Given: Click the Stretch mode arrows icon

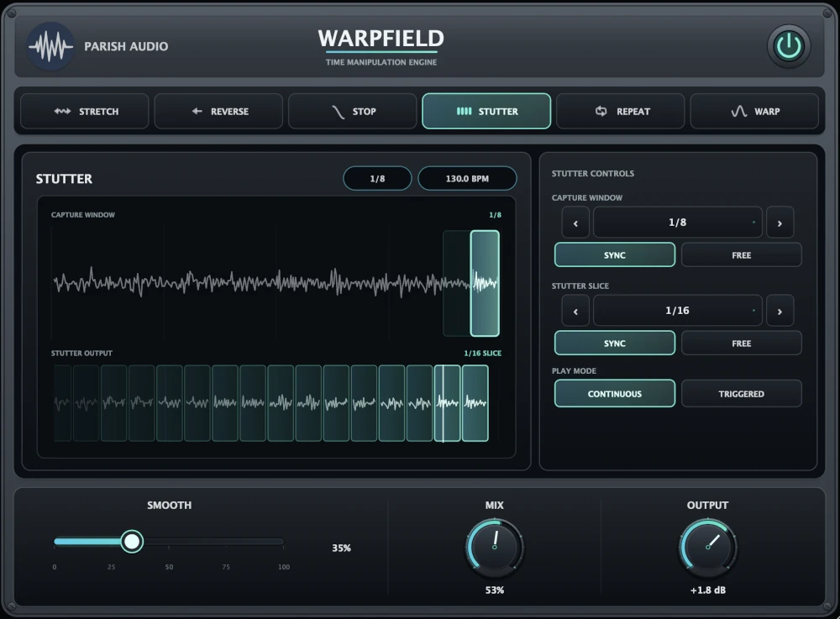Looking at the screenshot, I should (62, 112).
